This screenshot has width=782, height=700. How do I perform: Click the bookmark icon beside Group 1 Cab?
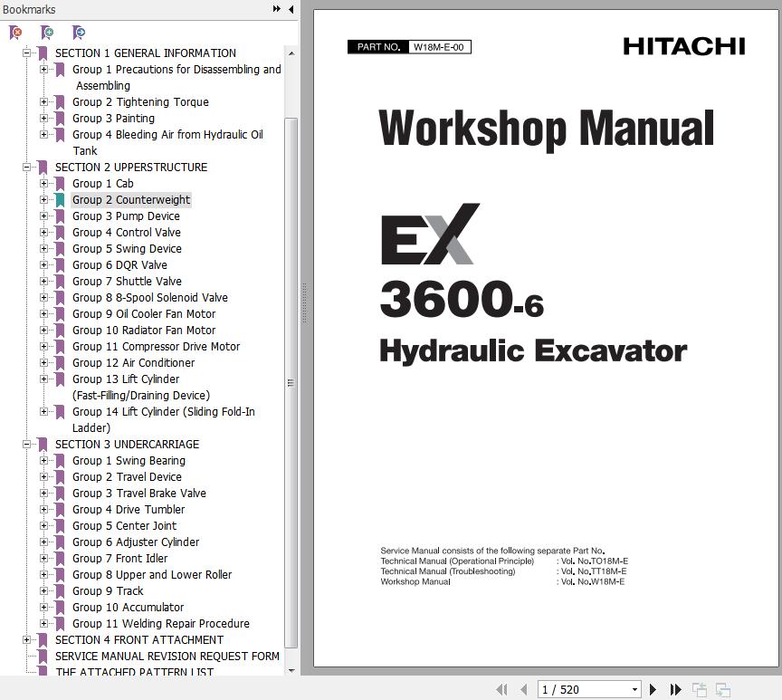point(60,184)
